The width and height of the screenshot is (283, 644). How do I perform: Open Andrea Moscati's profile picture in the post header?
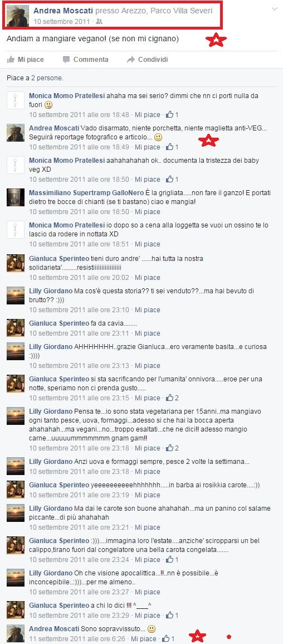pos(18,16)
